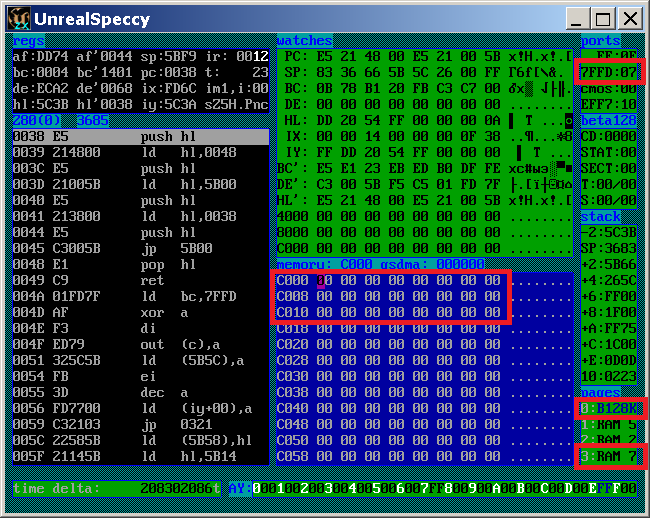Select disassembly line 0039 ld hl,0048
This screenshot has width=650, height=518.
tap(141, 152)
